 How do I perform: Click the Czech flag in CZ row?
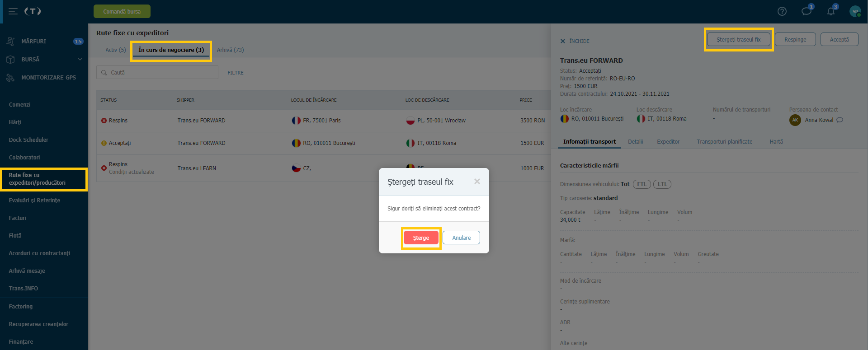pos(296,168)
